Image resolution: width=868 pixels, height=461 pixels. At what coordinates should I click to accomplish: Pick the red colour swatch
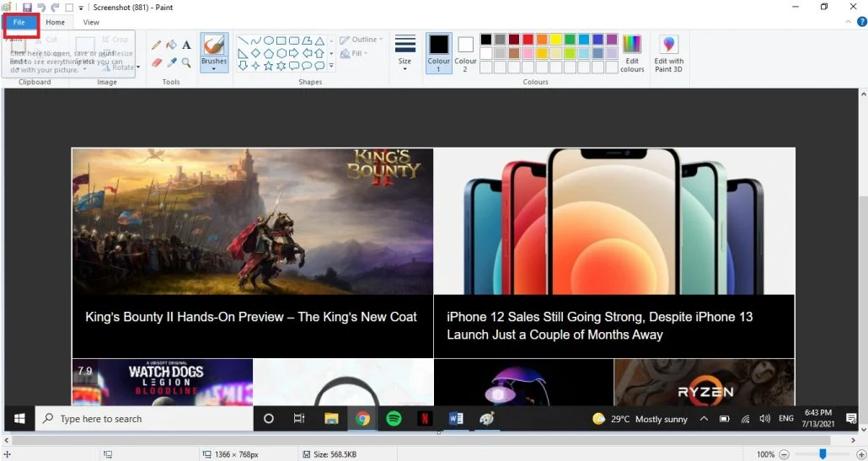[x=528, y=40]
